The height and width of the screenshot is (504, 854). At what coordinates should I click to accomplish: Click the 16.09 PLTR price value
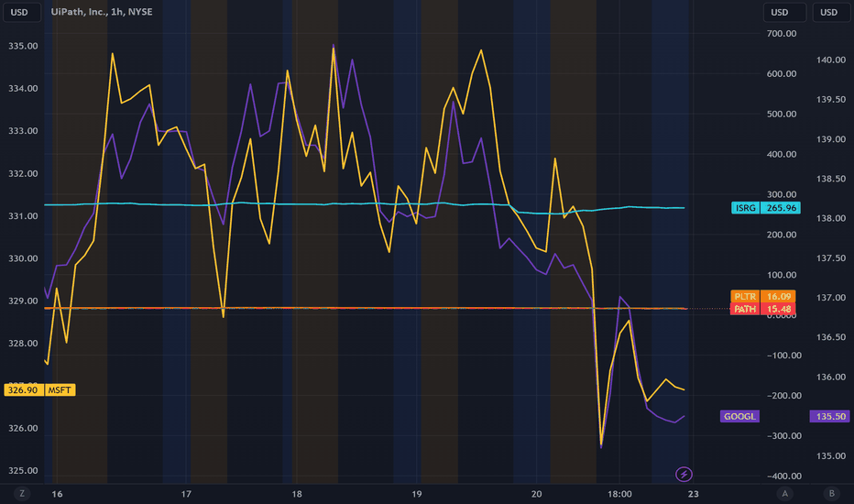779,296
